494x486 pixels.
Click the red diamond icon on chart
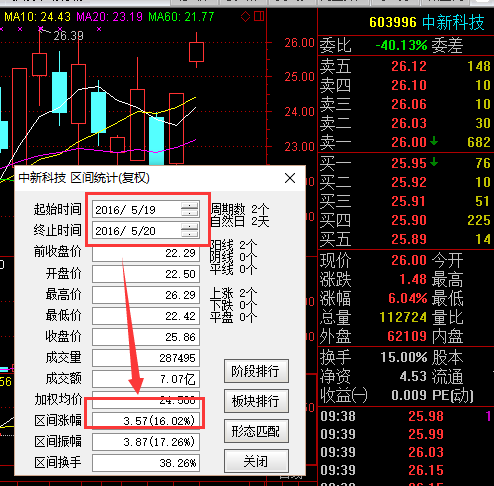245,16
